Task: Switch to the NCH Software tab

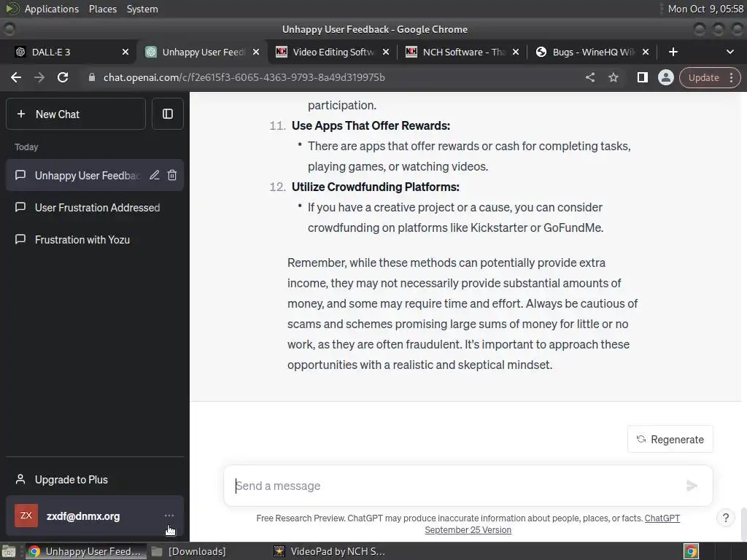Action: 463,52
